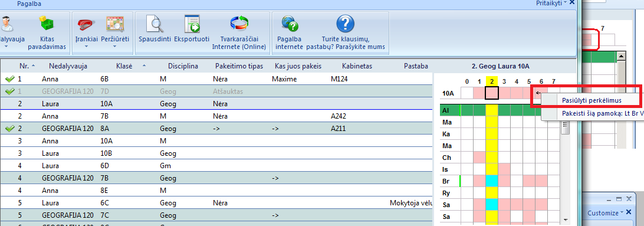Expand the Įrankiai dropdown arrow

[x=86, y=47]
